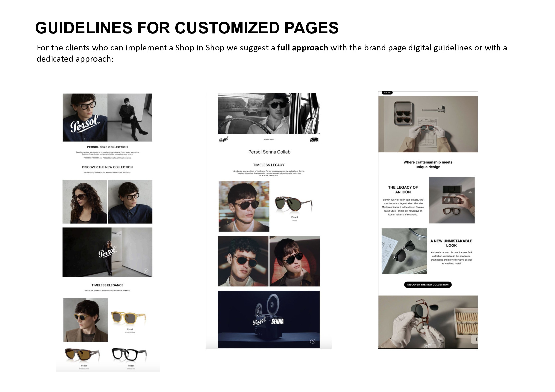Click the white Persol logo on the woman-in-black video
The image size is (555, 392).
click(108, 252)
